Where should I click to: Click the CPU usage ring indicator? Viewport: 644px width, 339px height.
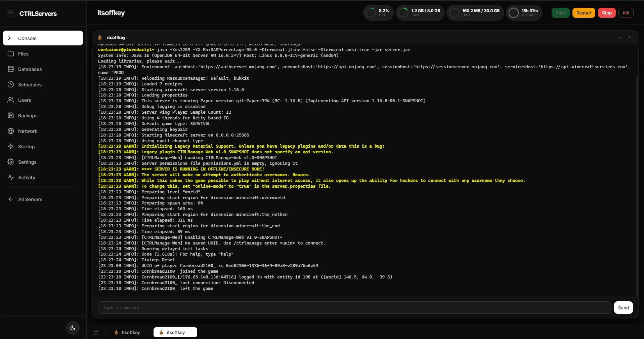(x=371, y=13)
